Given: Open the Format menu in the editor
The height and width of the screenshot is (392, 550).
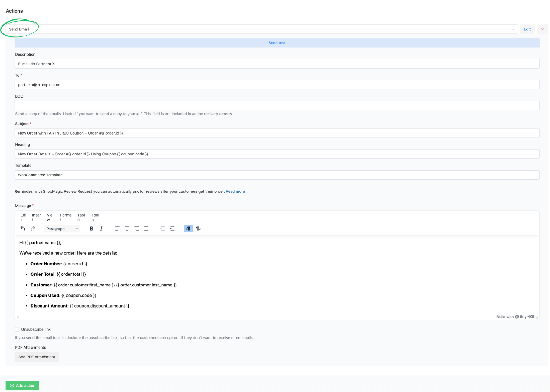Looking at the screenshot, I should pyautogui.click(x=66, y=217).
